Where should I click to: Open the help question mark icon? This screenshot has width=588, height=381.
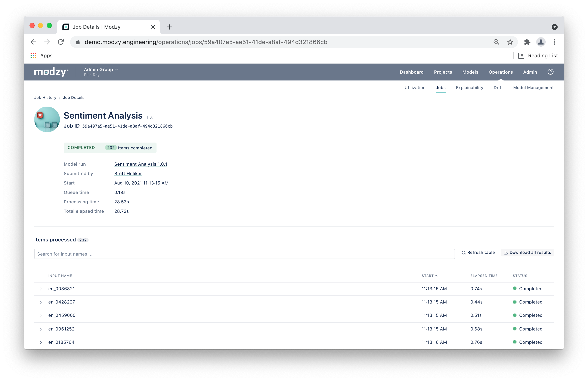click(x=550, y=72)
